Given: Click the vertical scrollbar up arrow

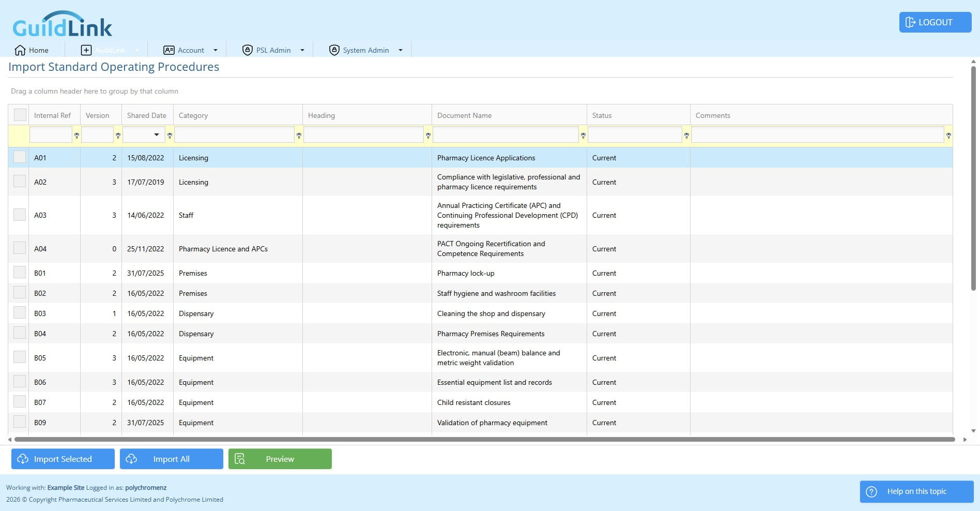Looking at the screenshot, I should click(x=973, y=62).
